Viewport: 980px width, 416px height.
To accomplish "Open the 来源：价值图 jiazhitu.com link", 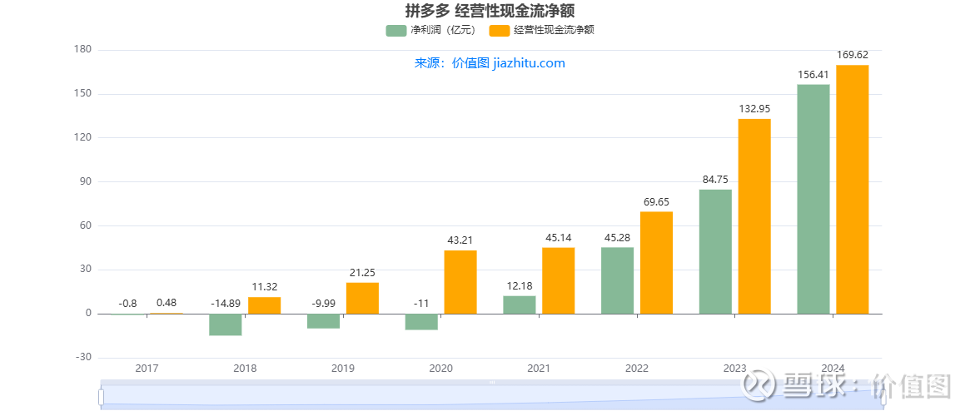I will (x=490, y=63).
